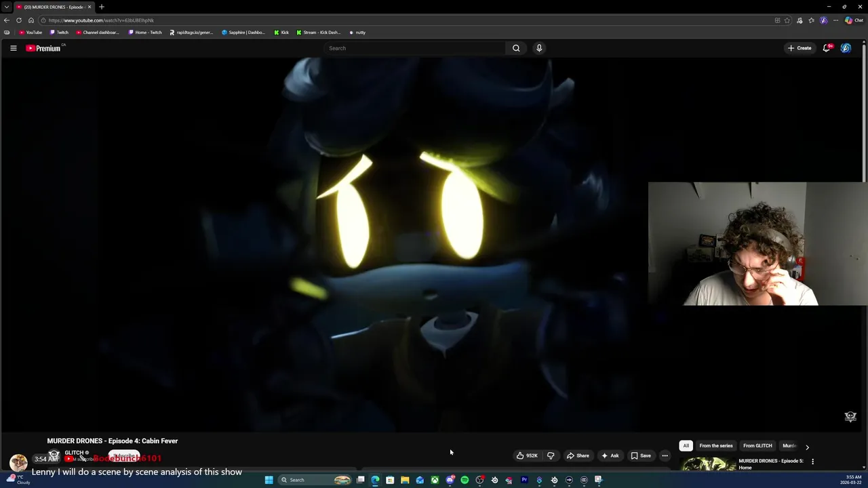Open the Kick bookmark
The width and height of the screenshot is (868, 488).
[x=281, y=33]
